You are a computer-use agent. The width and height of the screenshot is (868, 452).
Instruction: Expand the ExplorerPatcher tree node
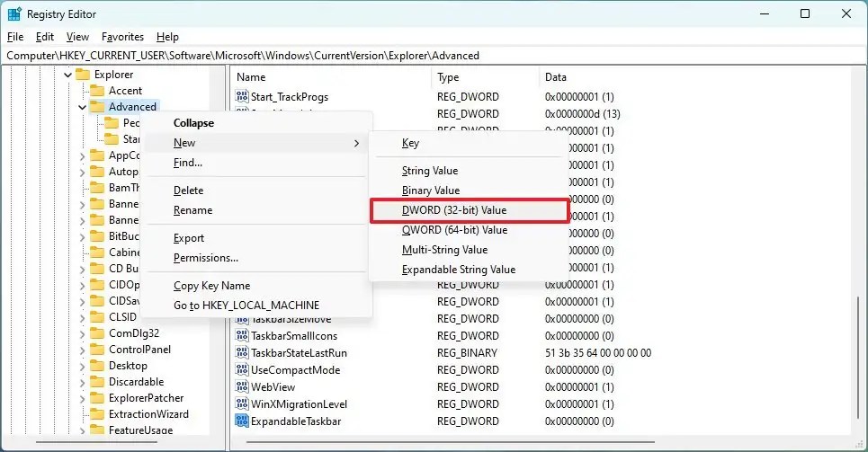(x=83, y=398)
